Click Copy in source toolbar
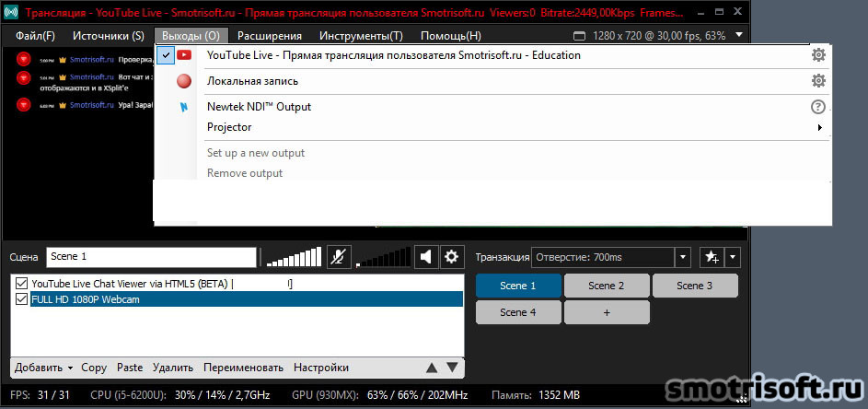 tap(94, 368)
